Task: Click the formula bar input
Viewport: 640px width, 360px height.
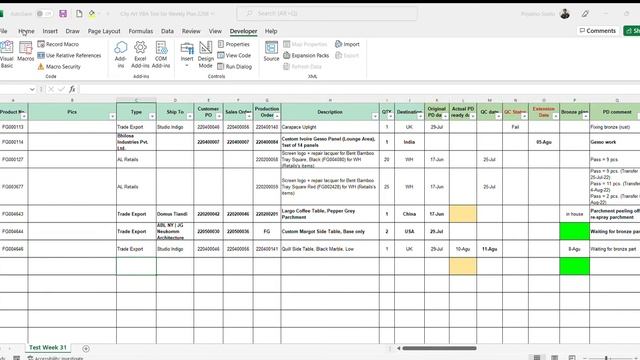Action: pyautogui.click(x=359, y=89)
